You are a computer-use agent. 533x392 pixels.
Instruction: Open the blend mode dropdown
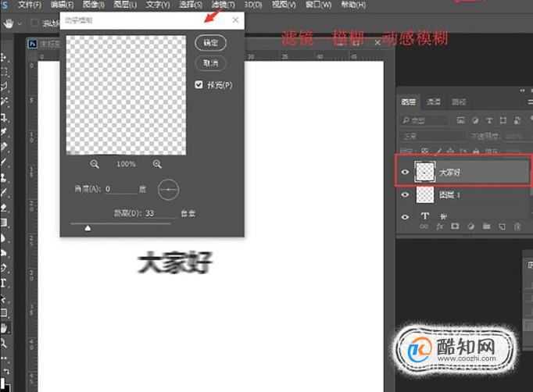tap(432, 136)
